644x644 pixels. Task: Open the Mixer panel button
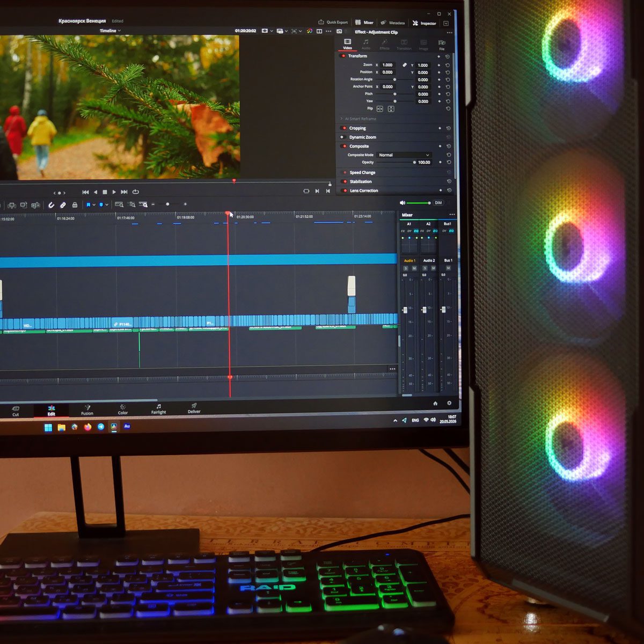click(364, 23)
